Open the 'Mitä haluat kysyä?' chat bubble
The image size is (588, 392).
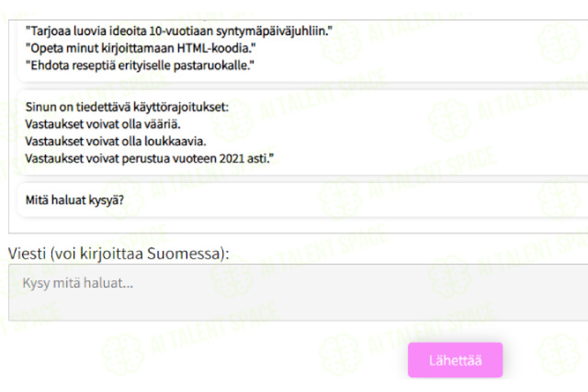click(x=302, y=200)
